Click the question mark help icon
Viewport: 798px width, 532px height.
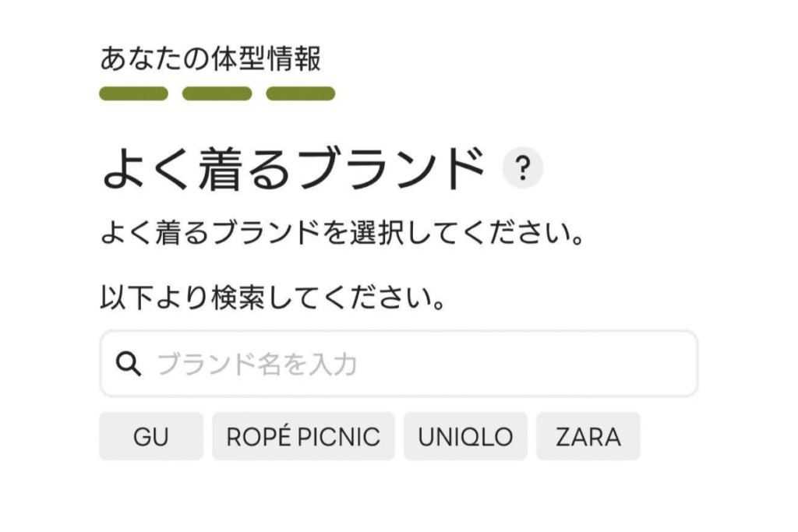pos(523,168)
